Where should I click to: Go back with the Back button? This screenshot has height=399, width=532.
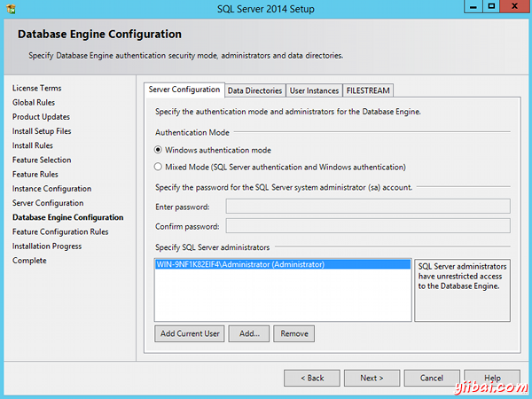point(311,378)
